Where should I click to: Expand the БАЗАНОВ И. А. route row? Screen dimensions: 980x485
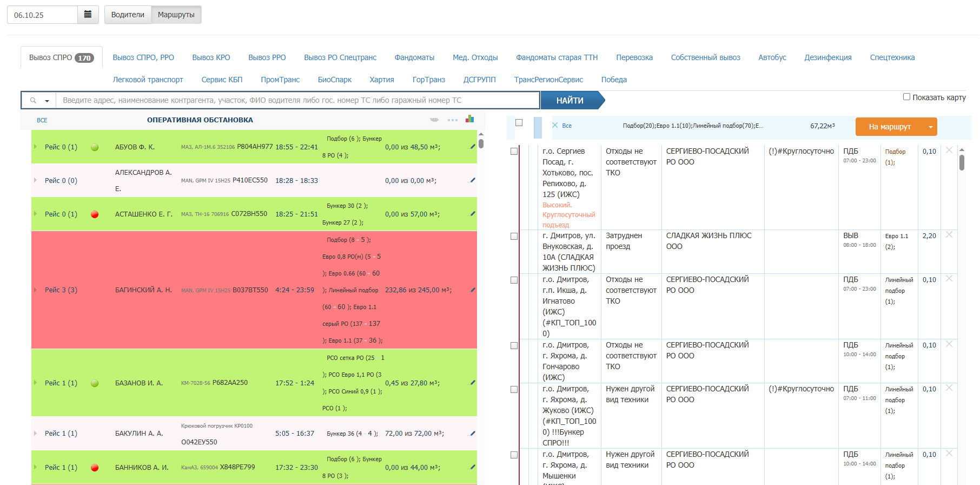36,383
